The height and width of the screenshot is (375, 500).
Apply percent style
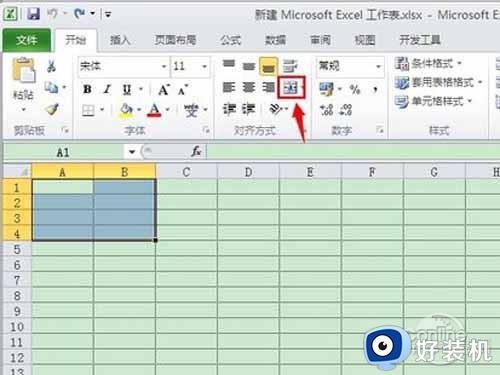pos(355,89)
